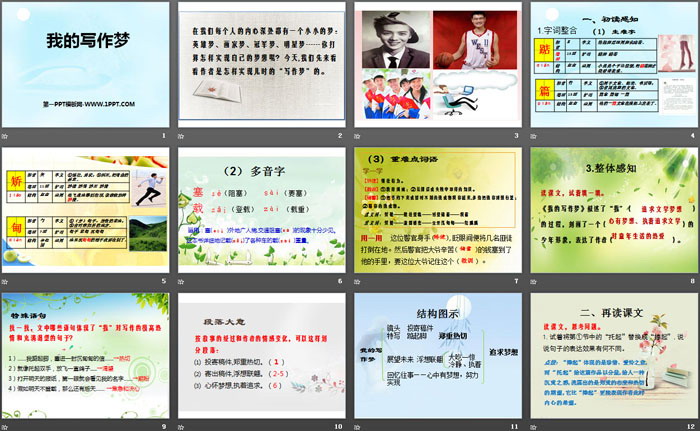Click the animation star icon under slide 5
Image resolution: width=700 pixels, height=431 pixels.
click(5, 281)
